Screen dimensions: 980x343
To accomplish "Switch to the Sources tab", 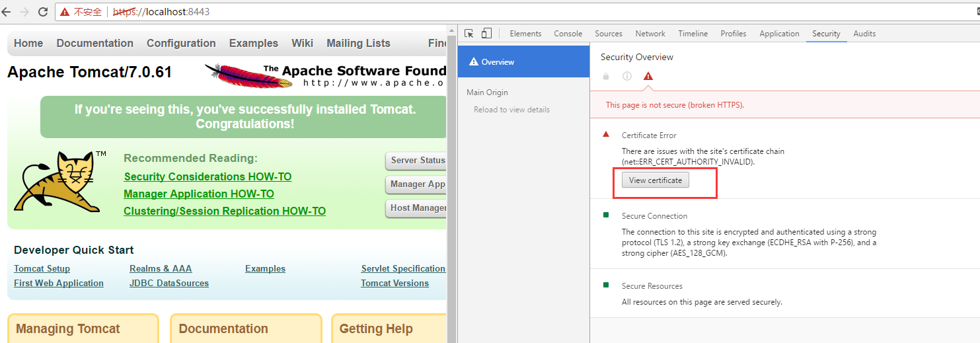I will point(609,34).
